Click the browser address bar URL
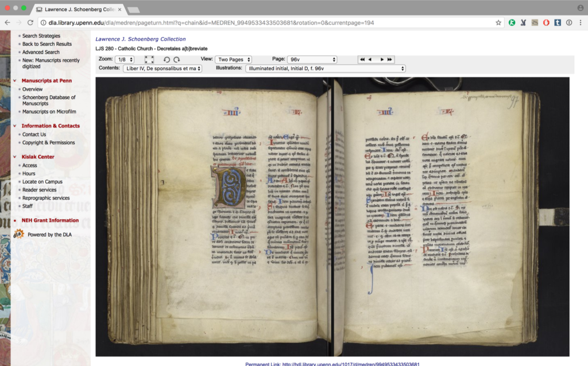 click(x=211, y=23)
